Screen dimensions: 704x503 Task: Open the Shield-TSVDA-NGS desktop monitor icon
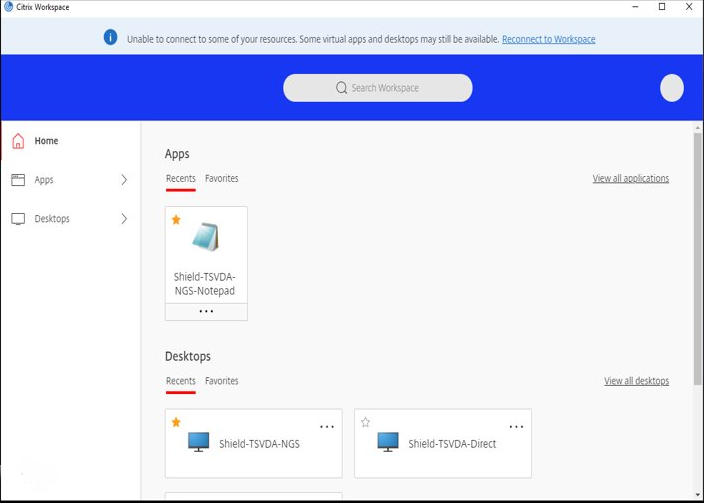coord(198,442)
